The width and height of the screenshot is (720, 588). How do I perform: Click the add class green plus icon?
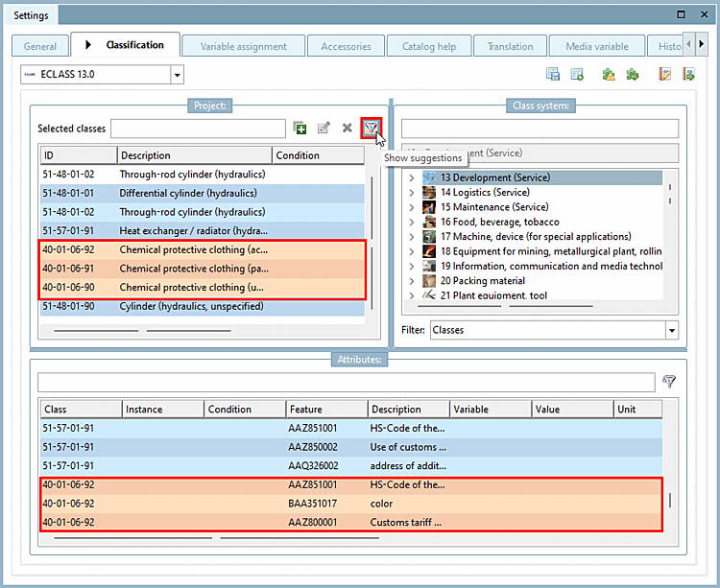300,128
